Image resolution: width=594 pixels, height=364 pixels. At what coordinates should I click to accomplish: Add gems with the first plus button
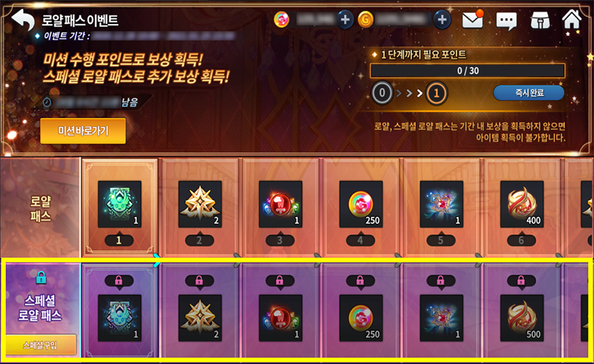(x=345, y=19)
